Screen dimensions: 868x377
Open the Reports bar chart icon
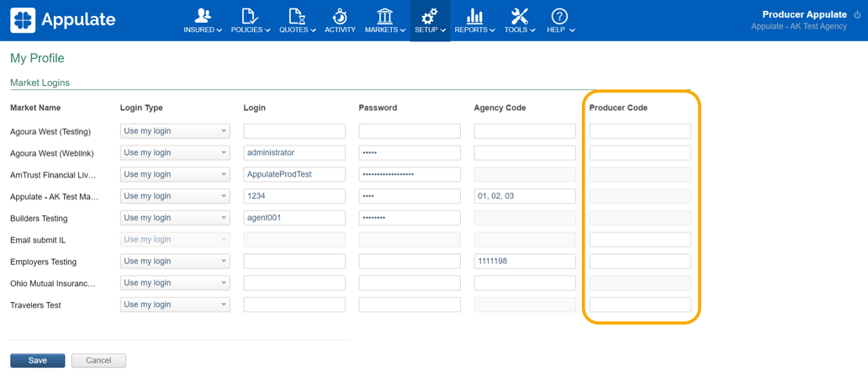point(474,16)
